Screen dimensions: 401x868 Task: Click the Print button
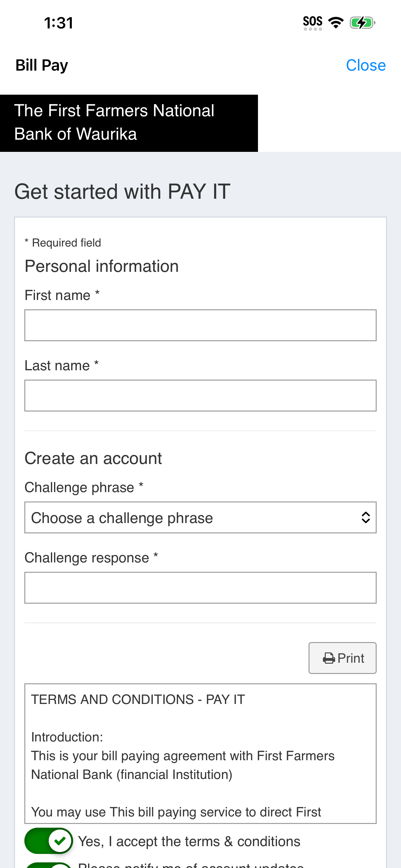[x=342, y=658]
